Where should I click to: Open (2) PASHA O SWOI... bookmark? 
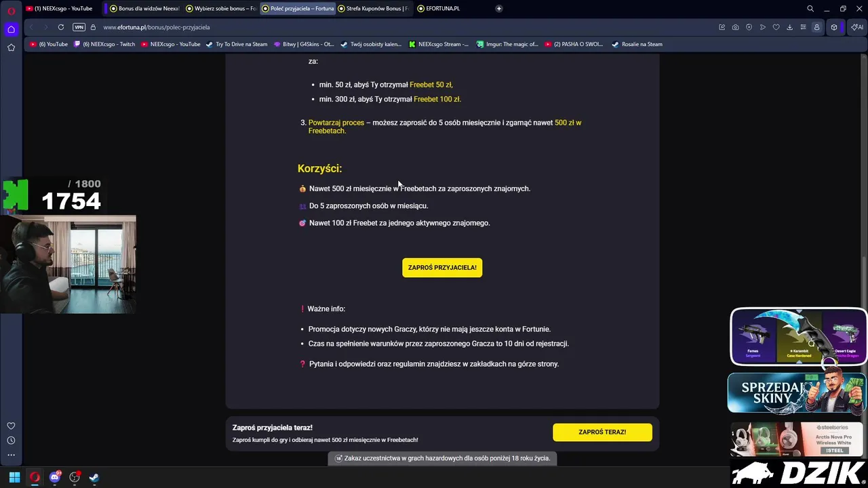pyautogui.click(x=574, y=44)
